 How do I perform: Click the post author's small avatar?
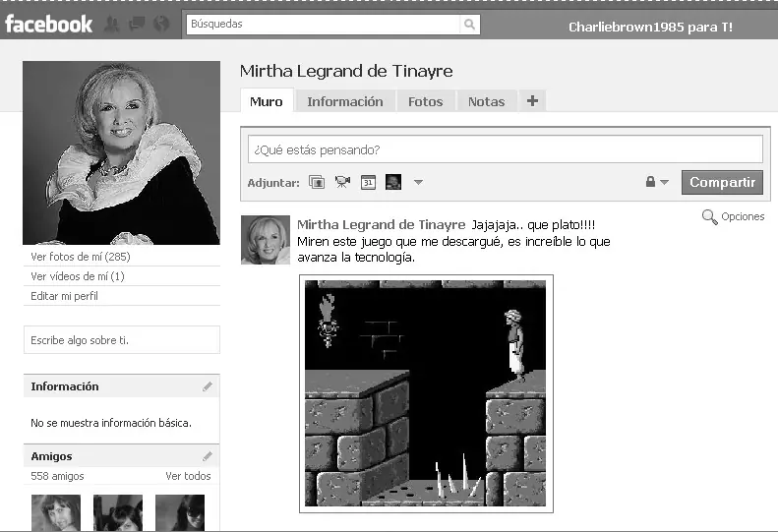tap(266, 240)
